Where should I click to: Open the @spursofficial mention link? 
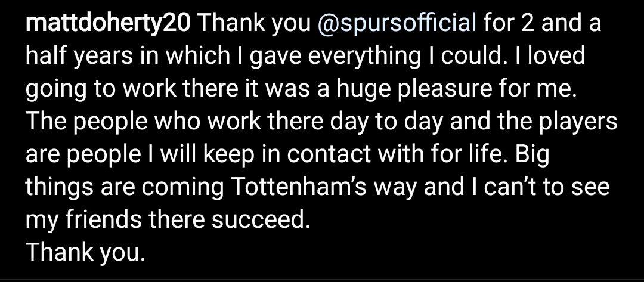[x=398, y=24]
